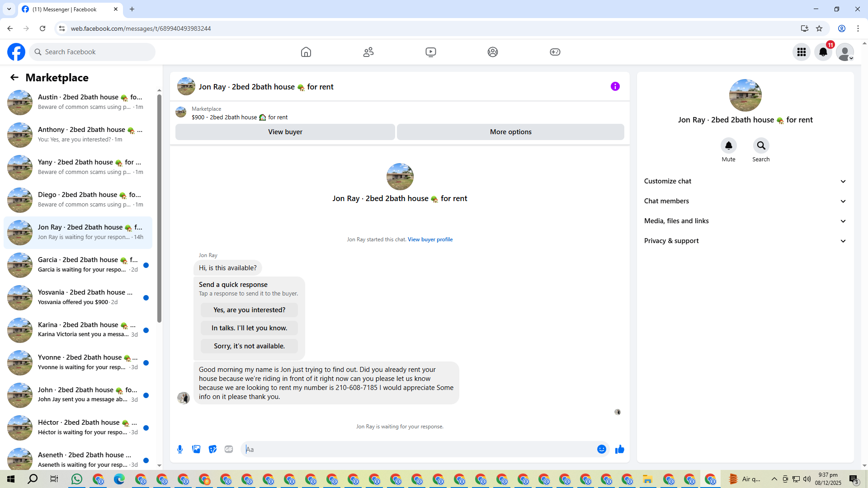Search within the conversation

761,145
